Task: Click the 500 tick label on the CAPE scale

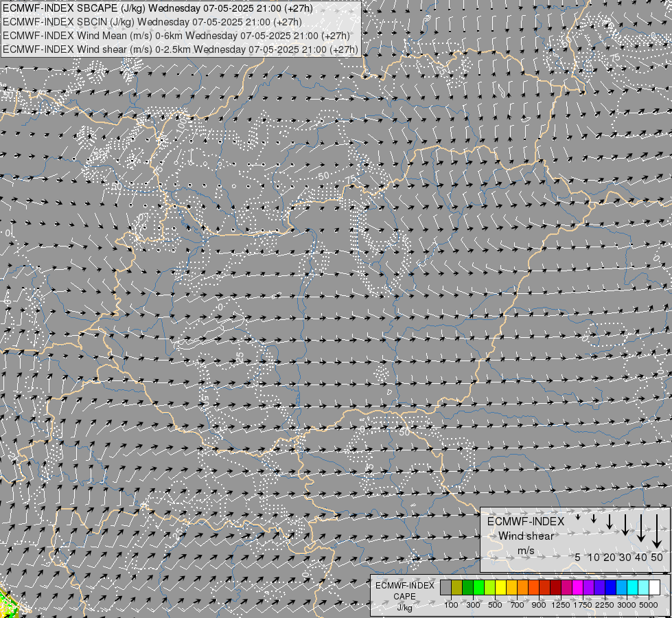Action: pyautogui.click(x=495, y=605)
